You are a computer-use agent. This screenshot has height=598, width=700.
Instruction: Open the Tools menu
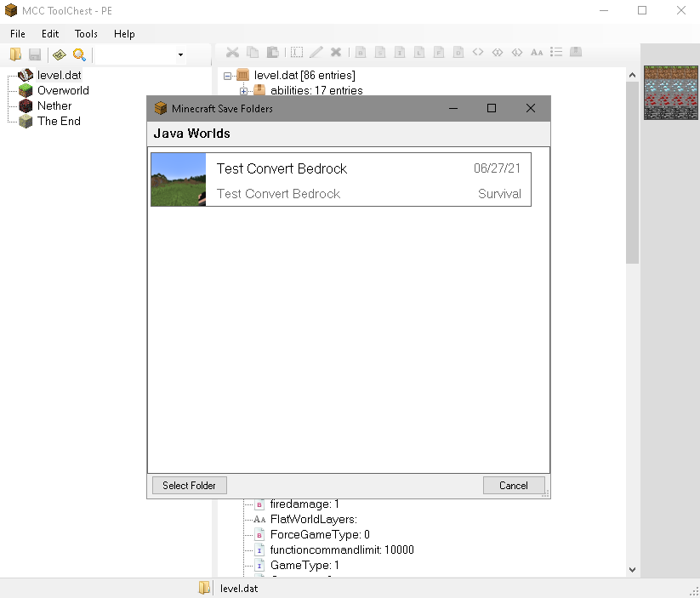[85, 34]
